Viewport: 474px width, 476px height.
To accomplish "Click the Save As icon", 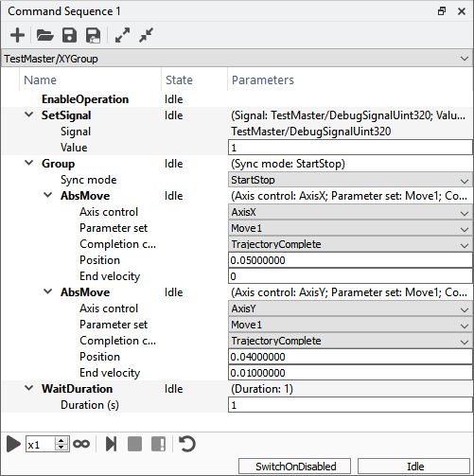I will click(94, 35).
